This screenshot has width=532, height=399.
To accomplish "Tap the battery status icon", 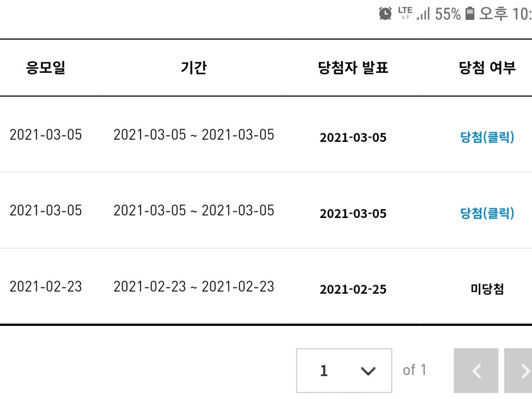I will click(470, 13).
